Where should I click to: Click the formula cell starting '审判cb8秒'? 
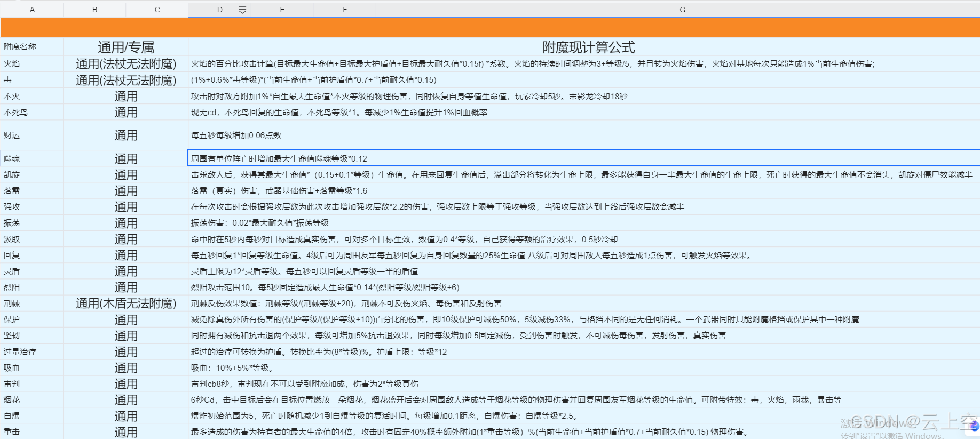tap(584, 384)
